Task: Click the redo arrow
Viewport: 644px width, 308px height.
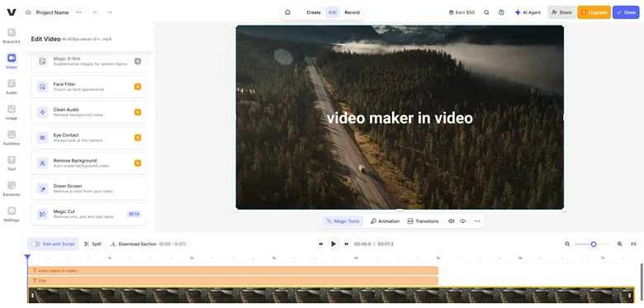Action: [x=110, y=12]
